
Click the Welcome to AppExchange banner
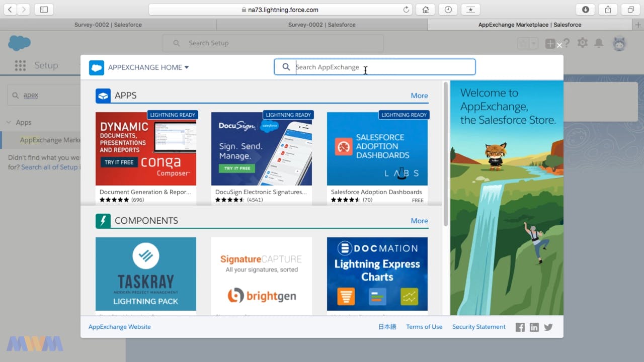pos(507,198)
